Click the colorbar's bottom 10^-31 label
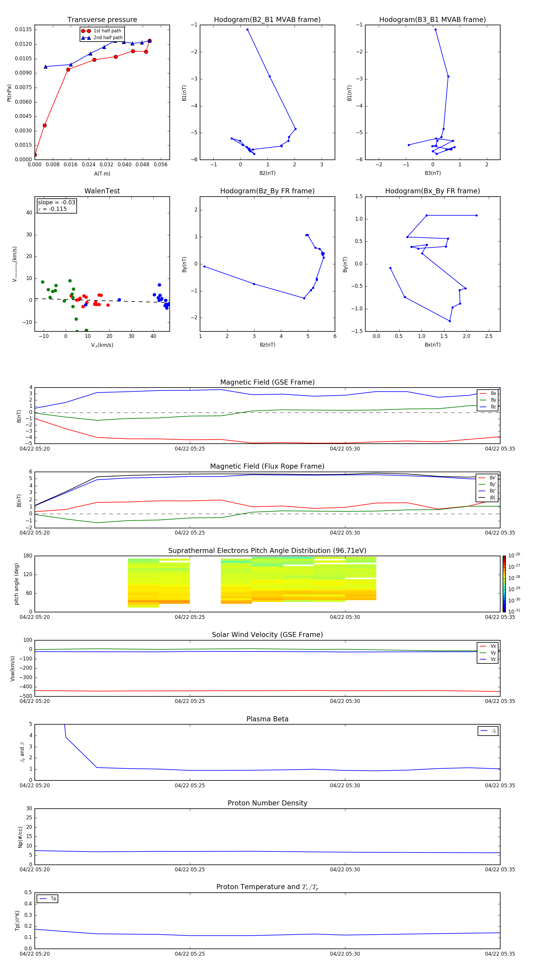The image size is (535, 980). pos(514,611)
